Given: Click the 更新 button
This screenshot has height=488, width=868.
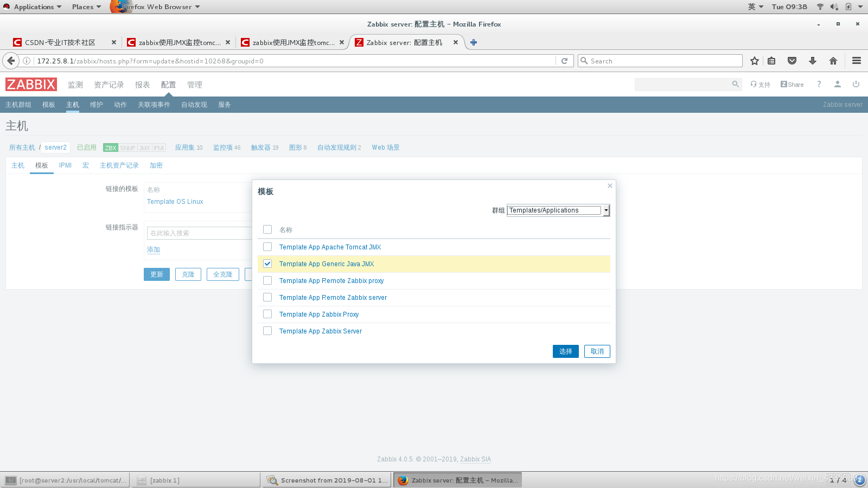Looking at the screenshot, I should (157, 274).
